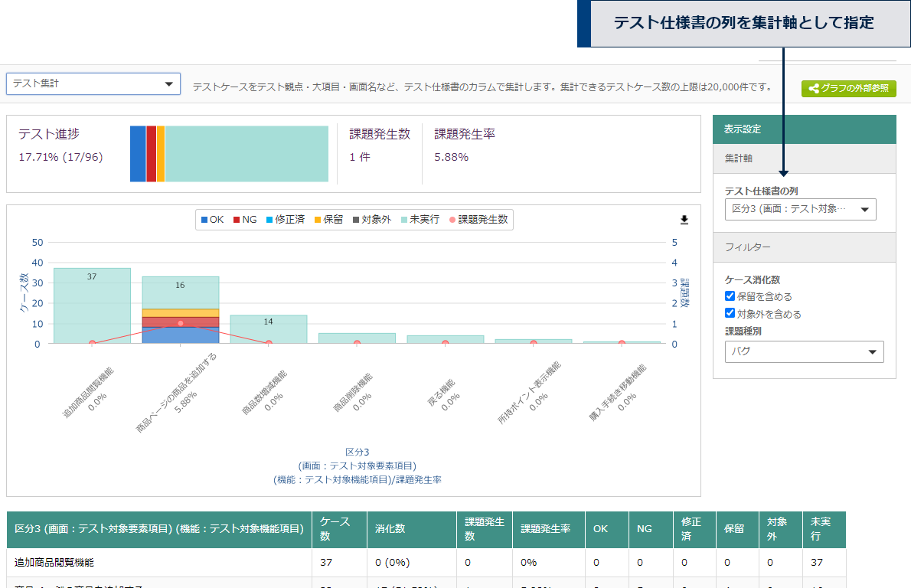Click the 商品数増減機能 axis label

[x=264, y=392]
